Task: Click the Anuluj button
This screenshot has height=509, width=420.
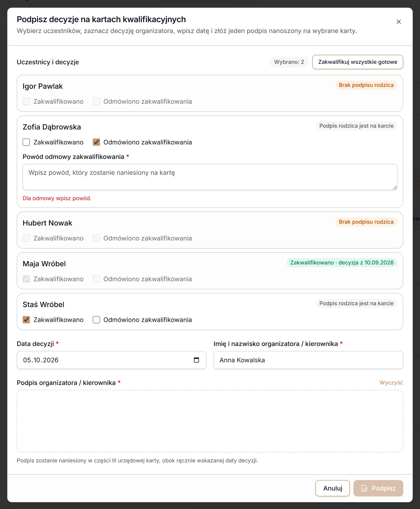Action: (332, 488)
